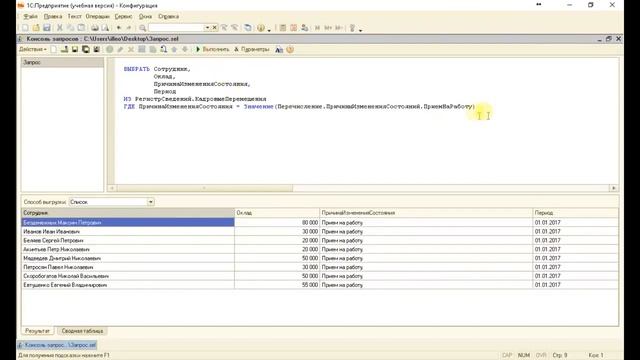Select the Запрос item in the left list
Image resolution: width=640 pixels, height=360 pixels.
click(62, 62)
